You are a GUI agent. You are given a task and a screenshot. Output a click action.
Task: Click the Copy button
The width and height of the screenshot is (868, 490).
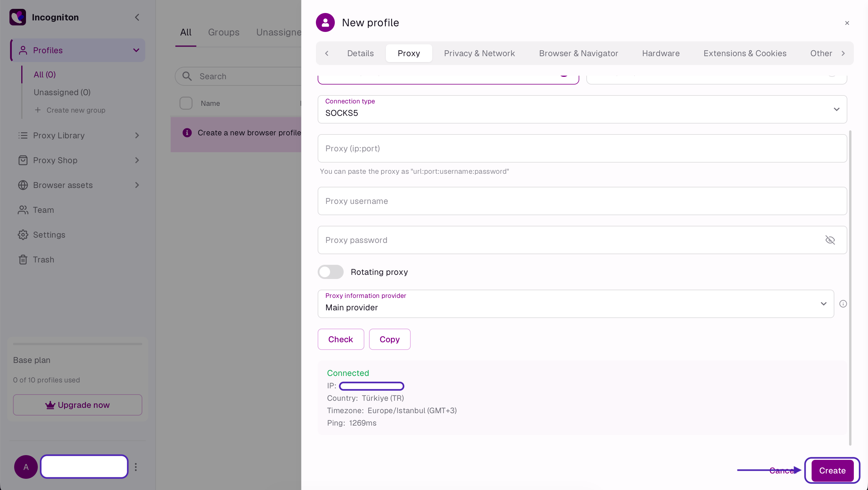tap(389, 339)
